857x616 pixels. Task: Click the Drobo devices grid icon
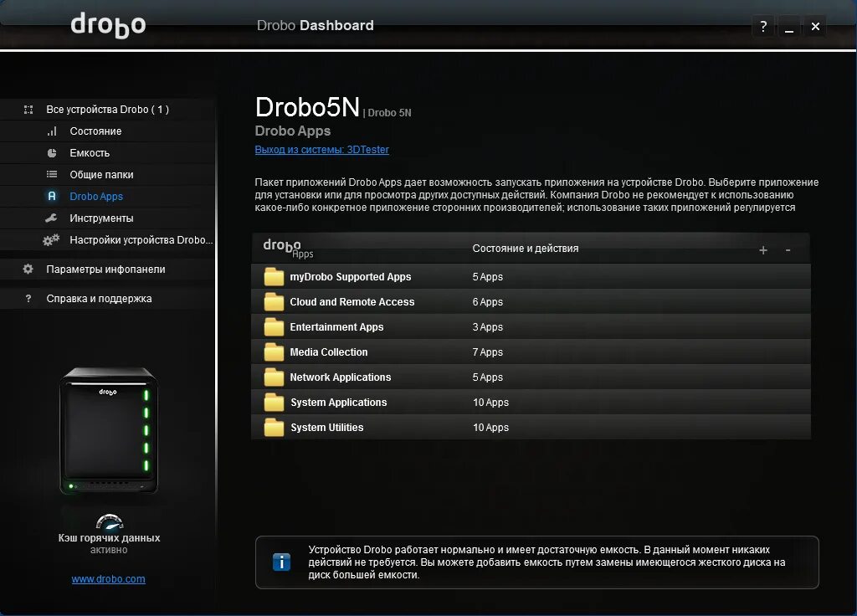pyautogui.click(x=28, y=110)
